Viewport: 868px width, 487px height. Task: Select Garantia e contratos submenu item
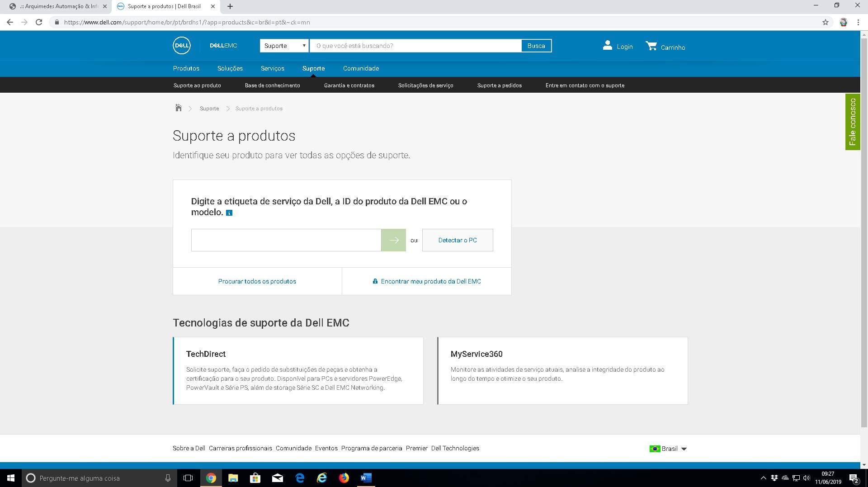pyautogui.click(x=349, y=85)
